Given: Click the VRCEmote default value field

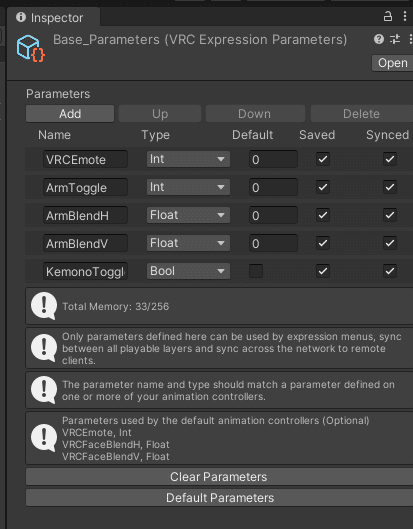Looking at the screenshot, I should 273,159.
